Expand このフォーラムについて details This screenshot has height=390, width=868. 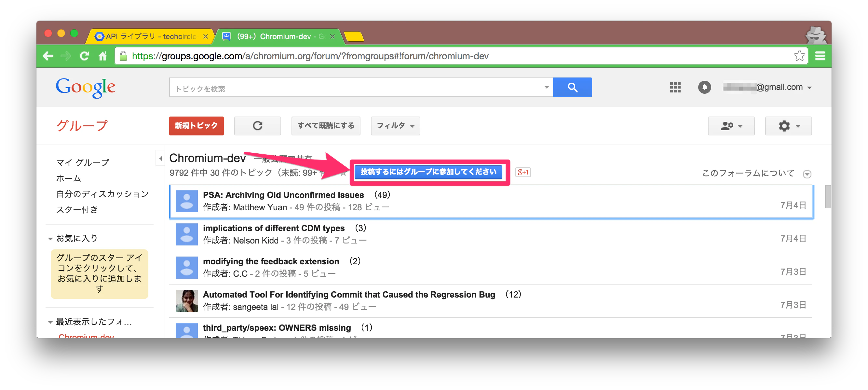click(807, 174)
